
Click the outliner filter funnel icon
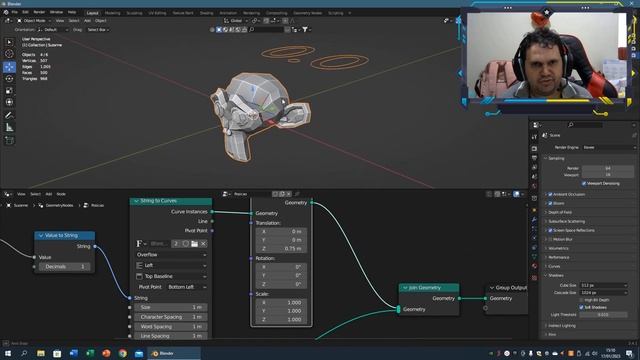pos(305,29)
